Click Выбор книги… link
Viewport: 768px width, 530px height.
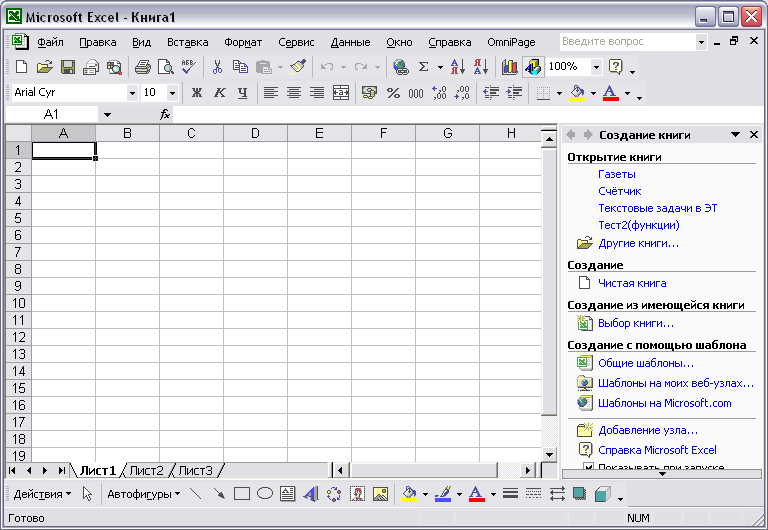[636, 323]
